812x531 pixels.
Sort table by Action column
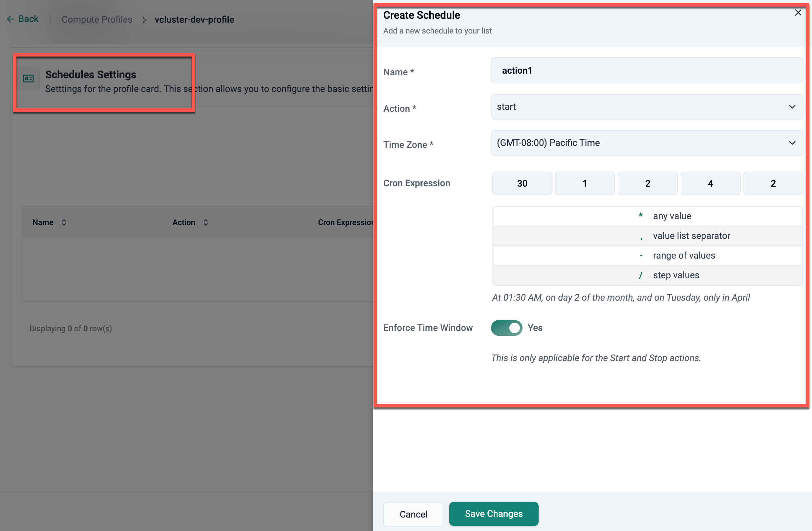click(205, 222)
